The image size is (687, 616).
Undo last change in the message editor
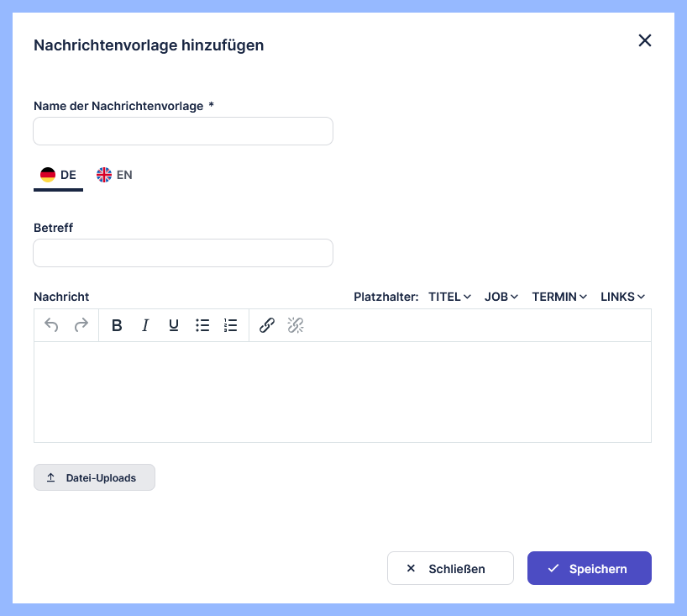coord(51,325)
